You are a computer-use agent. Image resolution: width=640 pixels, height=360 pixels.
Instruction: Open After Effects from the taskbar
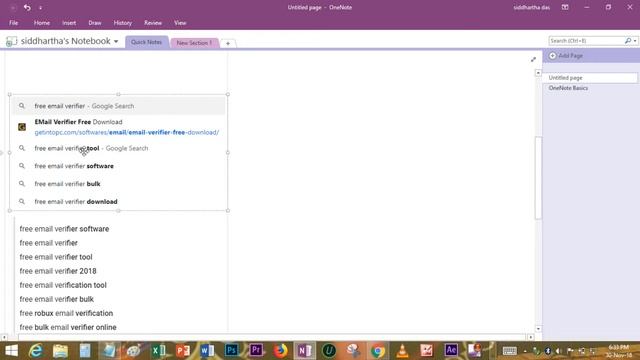click(451, 351)
